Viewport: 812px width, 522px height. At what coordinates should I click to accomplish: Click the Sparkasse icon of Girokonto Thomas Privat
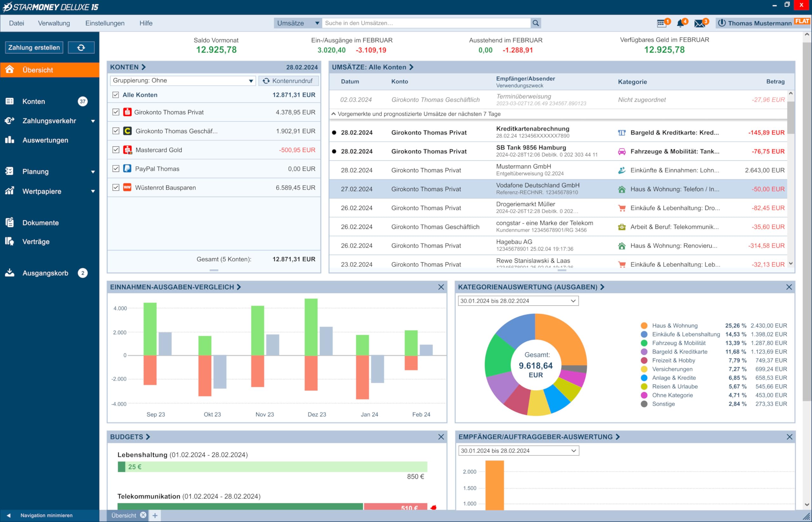point(127,112)
